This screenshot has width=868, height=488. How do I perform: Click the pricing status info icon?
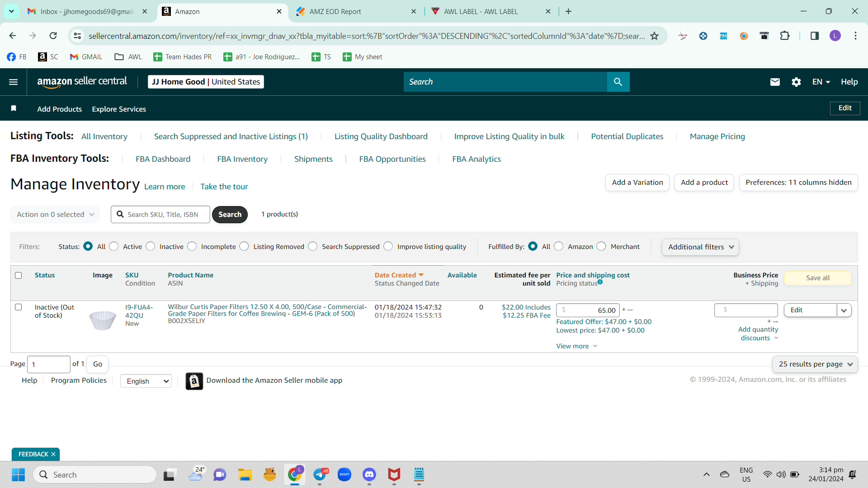point(600,282)
